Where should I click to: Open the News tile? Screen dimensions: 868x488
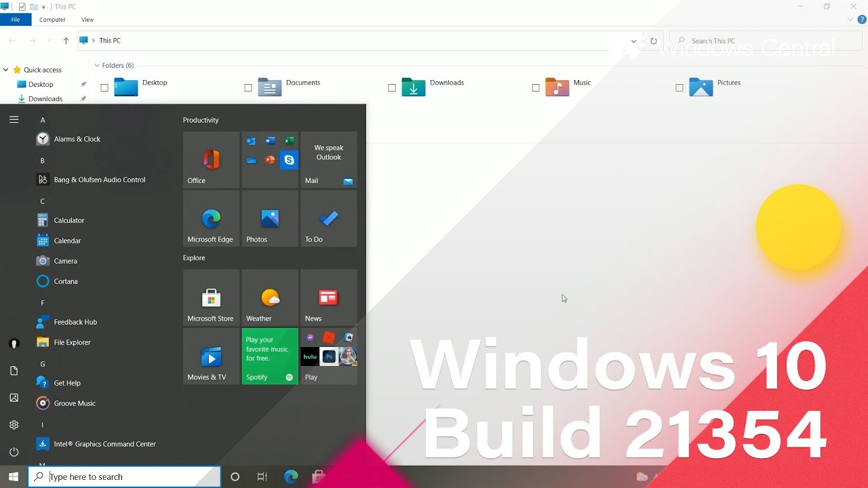coord(329,298)
